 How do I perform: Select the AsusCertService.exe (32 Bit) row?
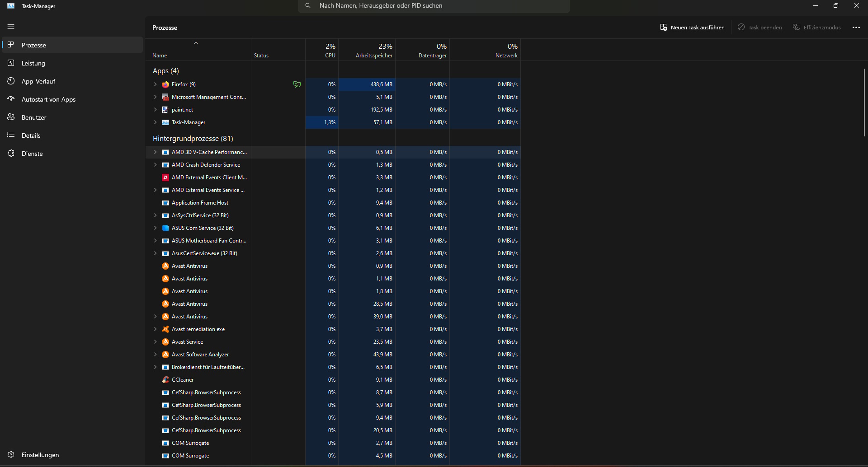[333, 253]
